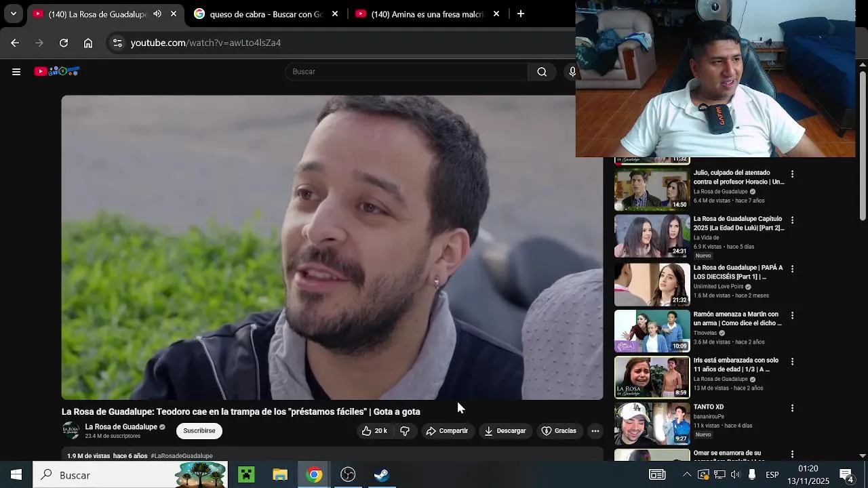
Task: Open Minecraft from the taskbar
Action: pyautogui.click(x=246, y=474)
